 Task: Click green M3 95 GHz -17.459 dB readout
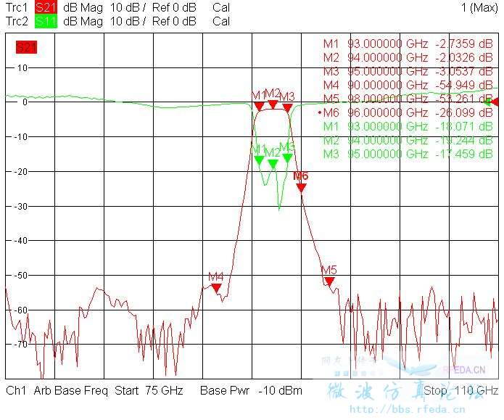[408, 154]
